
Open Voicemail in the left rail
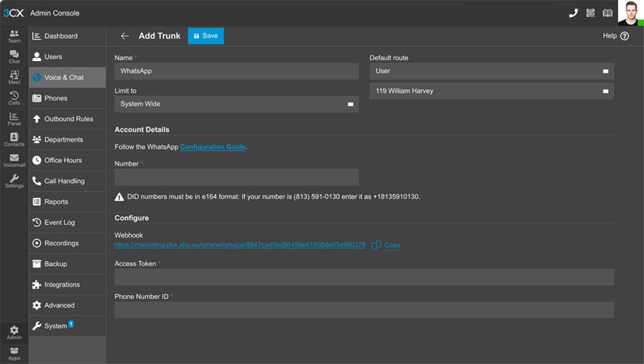[14, 160]
